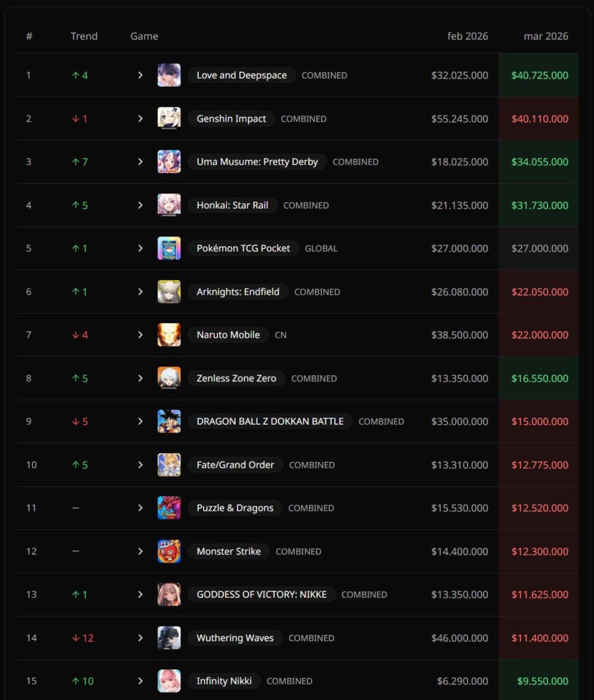
Task: Select the Pokémon TCG Pocket icon
Action: click(169, 248)
